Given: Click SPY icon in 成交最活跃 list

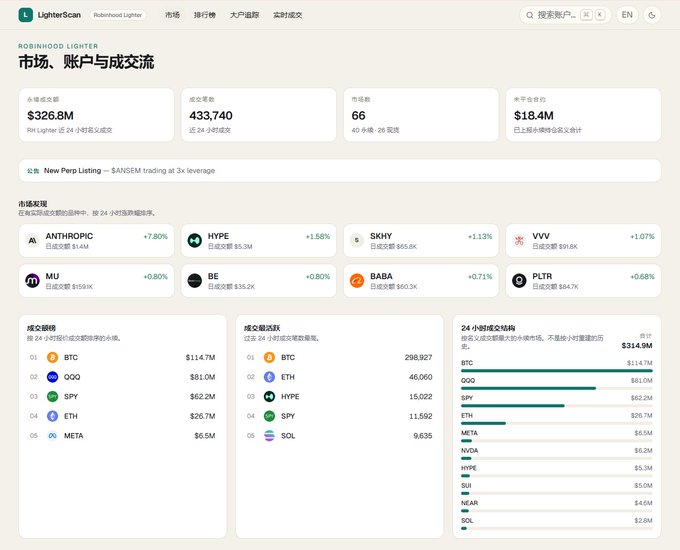Looking at the screenshot, I should [x=269, y=416].
